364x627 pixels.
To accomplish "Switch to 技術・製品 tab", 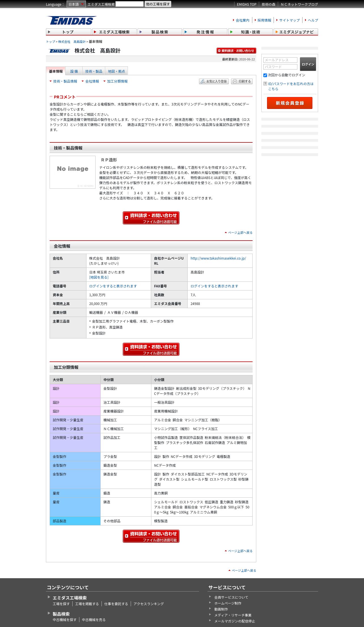I will (x=94, y=71).
